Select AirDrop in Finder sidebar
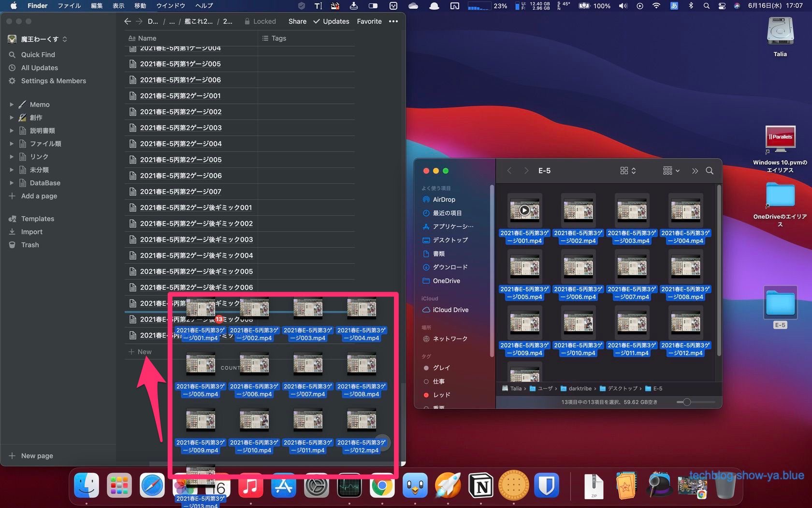 pos(444,199)
